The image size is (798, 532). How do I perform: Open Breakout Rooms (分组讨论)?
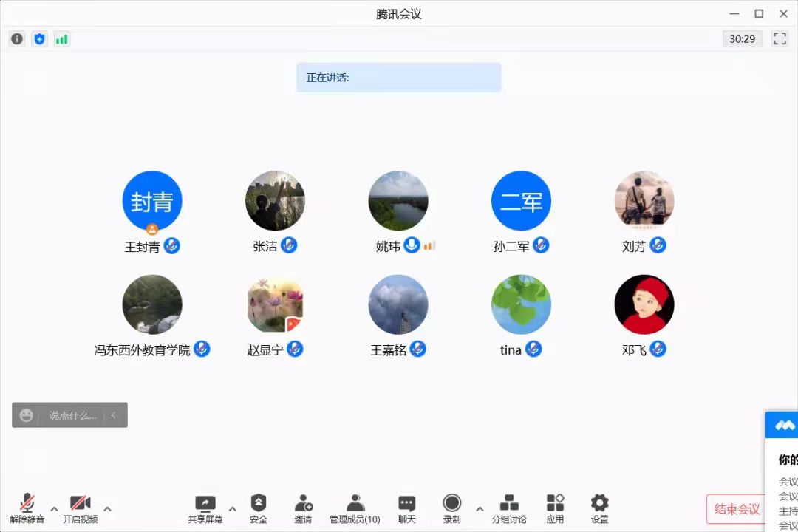(x=509, y=509)
